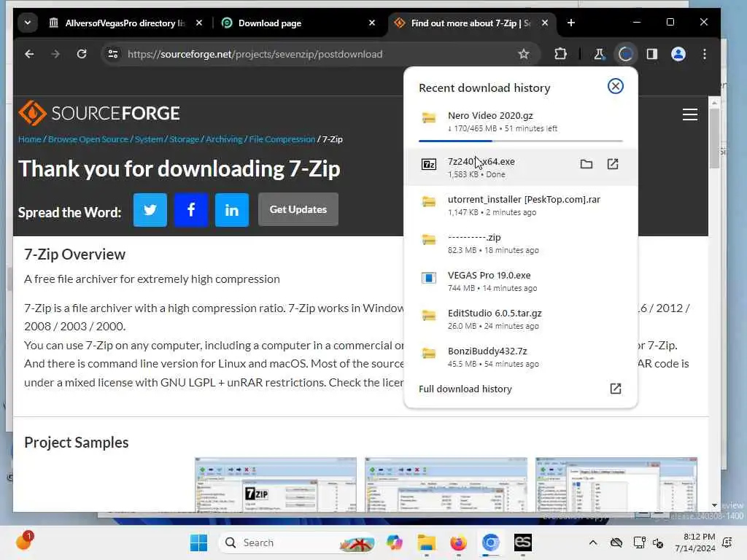Image resolution: width=747 pixels, height=560 pixels.
Task: Open Chrome three-dot menu
Action: point(704,54)
